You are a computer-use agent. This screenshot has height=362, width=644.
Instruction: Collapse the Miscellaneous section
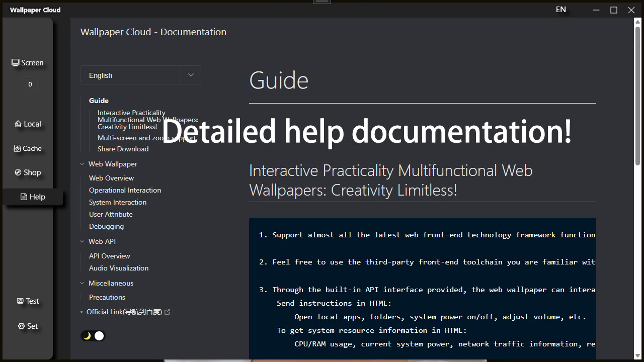click(x=82, y=283)
